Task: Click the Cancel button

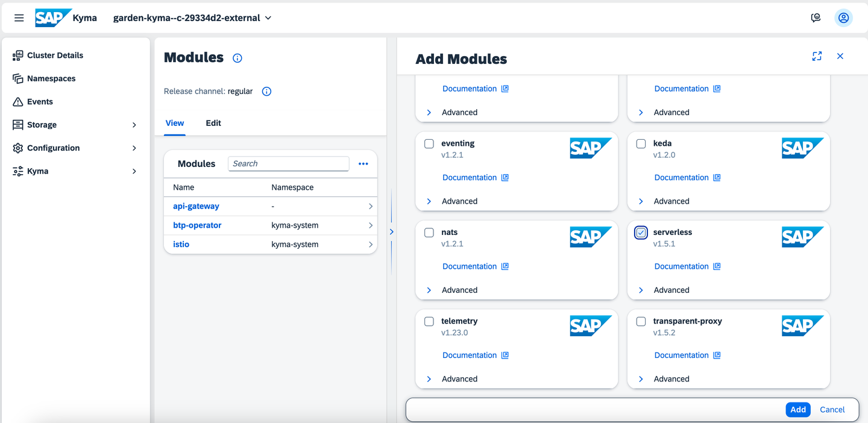Action: (x=832, y=410)
